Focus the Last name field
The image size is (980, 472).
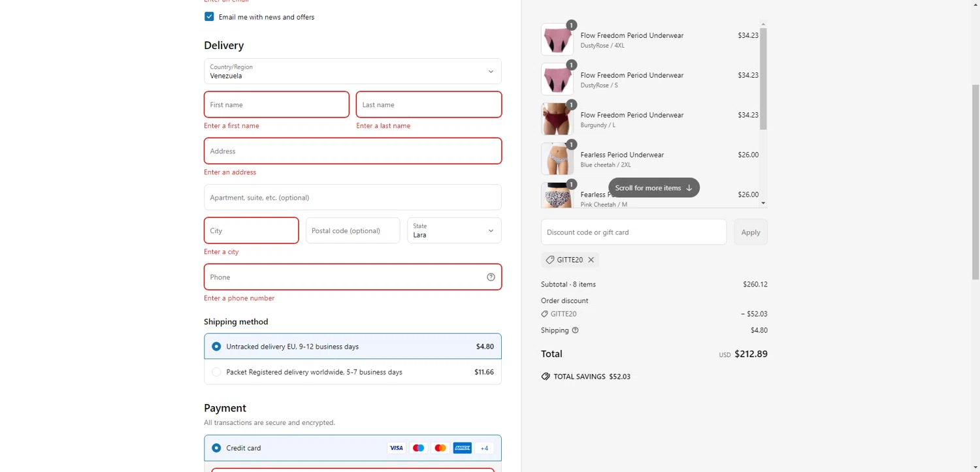click(429, 104)
